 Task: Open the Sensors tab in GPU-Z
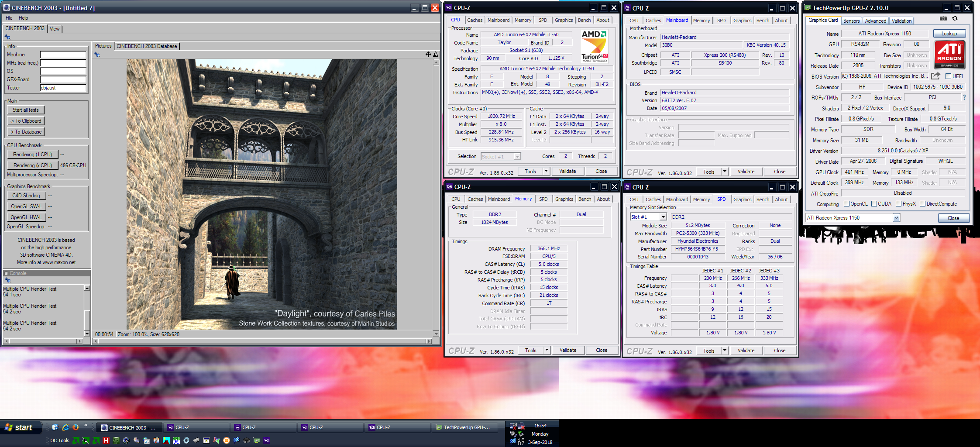851,21
